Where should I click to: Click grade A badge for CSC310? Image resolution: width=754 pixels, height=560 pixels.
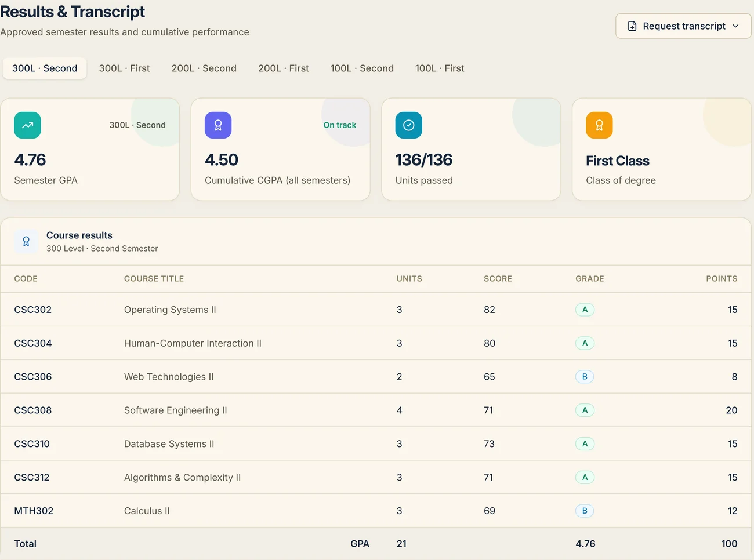click(585, 444)
